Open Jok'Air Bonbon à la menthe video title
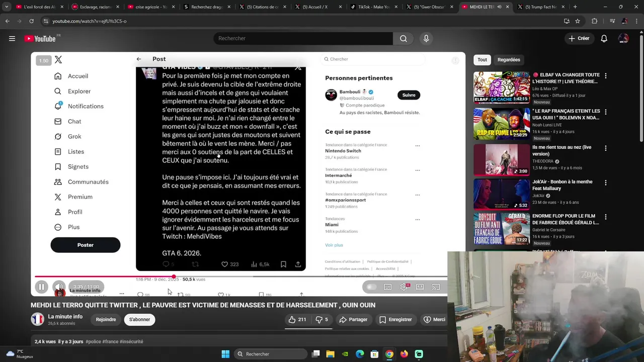This screenshot has height=362, width=644. click(562, 185)
